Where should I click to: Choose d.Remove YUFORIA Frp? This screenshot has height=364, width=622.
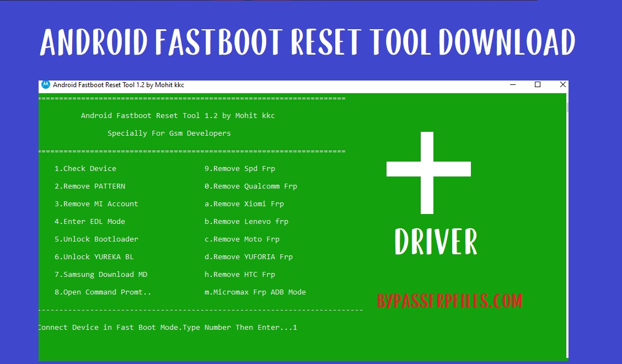249,256
